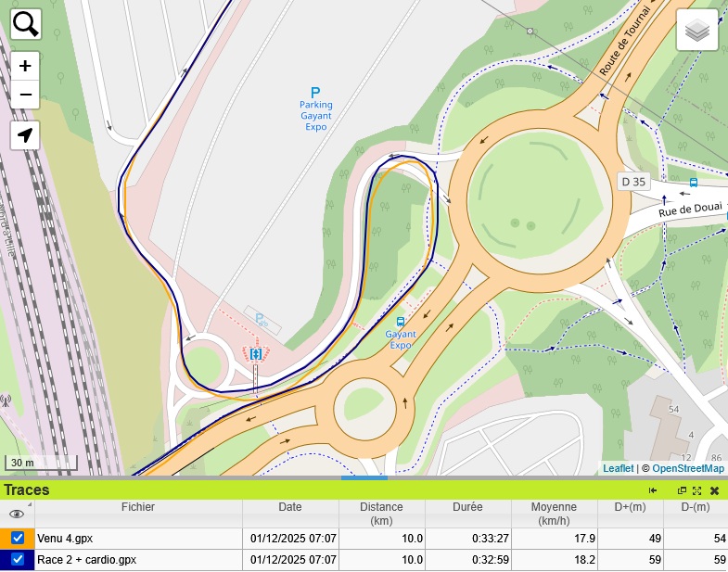Image resolution: width=728 pixels, height=572 pixels.
Task: Toggle visibility of all traces eye icon
Action: 16,514
